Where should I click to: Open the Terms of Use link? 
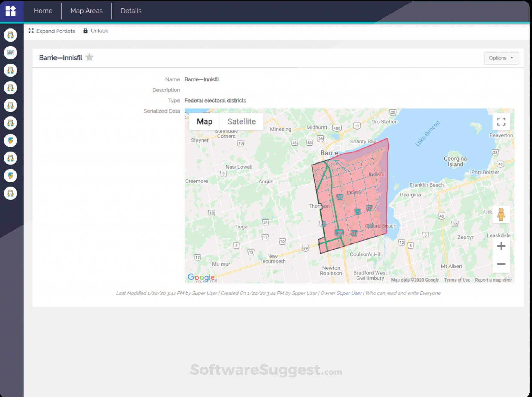[457, 280]
